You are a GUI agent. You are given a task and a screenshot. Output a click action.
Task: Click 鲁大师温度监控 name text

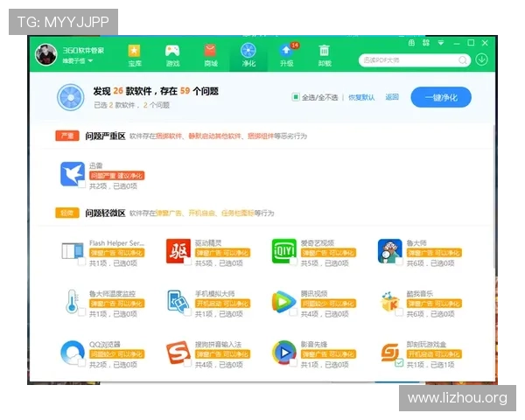click(x=112, y=293)
